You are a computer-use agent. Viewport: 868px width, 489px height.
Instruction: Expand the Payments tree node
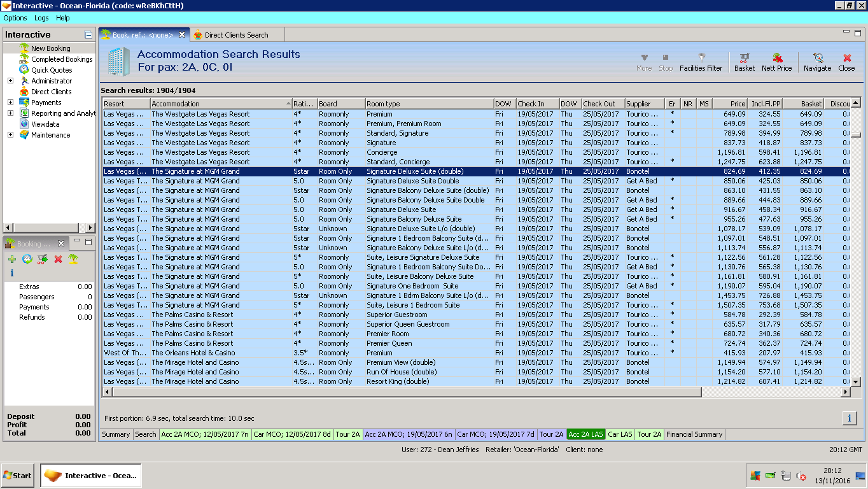(x=10, y=103)
